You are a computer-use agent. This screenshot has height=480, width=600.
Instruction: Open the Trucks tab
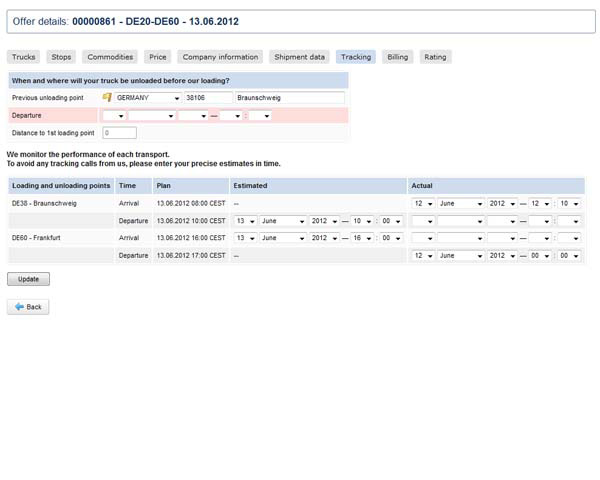click(x=24, y=57)
